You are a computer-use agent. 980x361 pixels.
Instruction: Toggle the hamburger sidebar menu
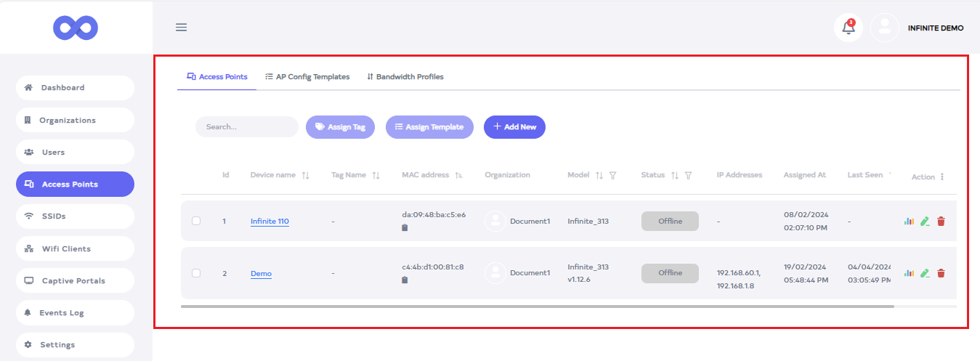point(182,28)
